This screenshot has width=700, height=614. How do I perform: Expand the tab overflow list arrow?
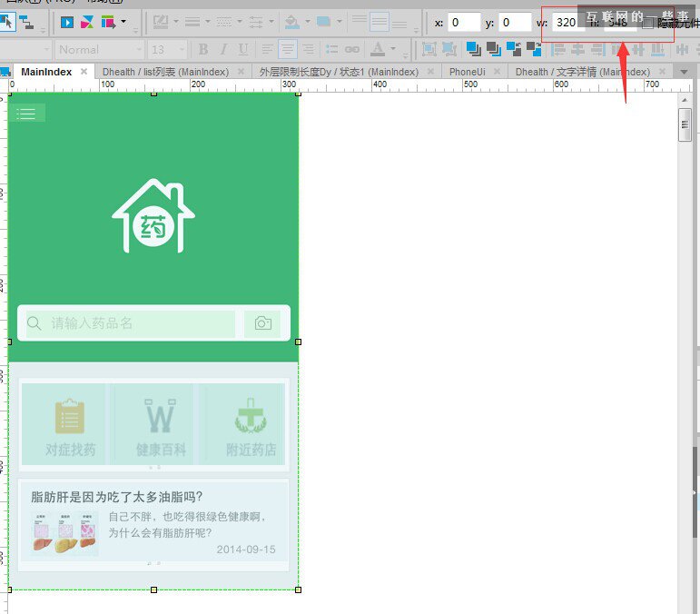(684, 72)
